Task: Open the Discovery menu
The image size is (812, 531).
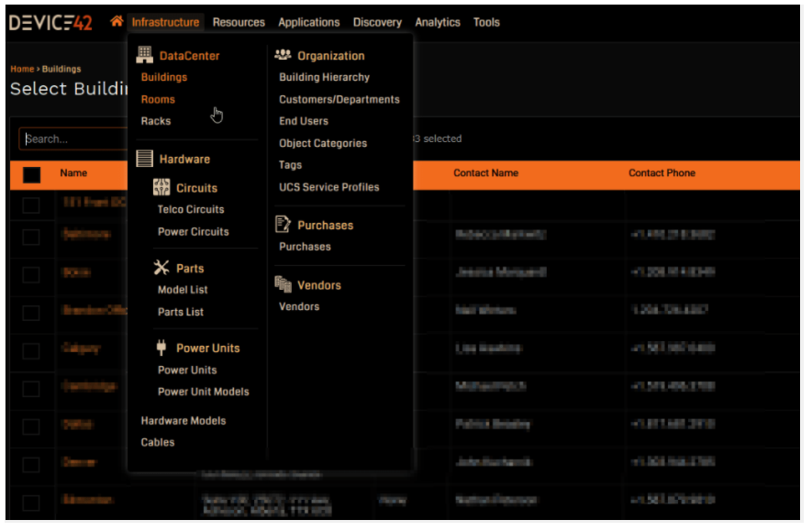Action: (x=378, y=22)
